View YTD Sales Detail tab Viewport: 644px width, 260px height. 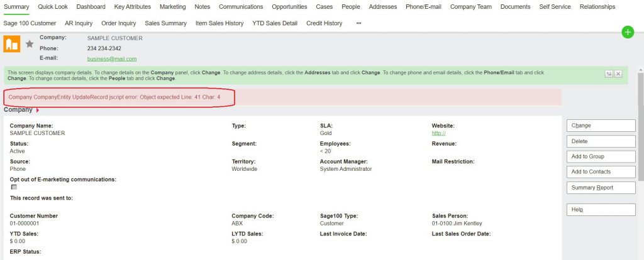(275, 23)
